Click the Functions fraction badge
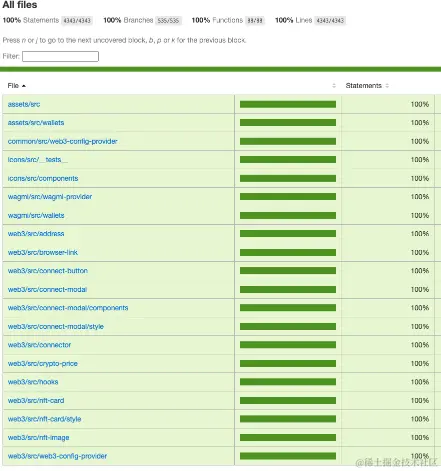The image size is (441, 471). pyautogui.click(x=255, y=21)
